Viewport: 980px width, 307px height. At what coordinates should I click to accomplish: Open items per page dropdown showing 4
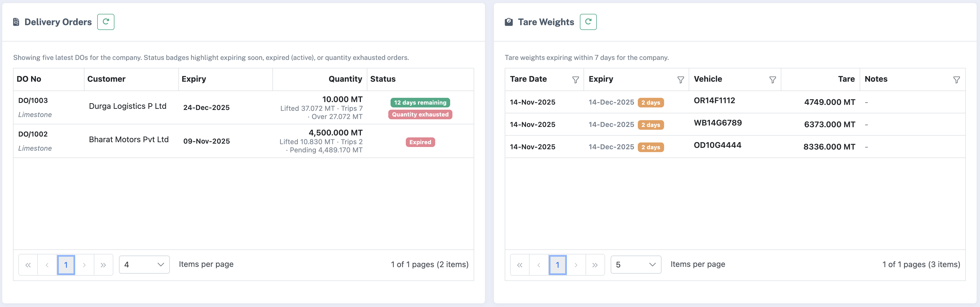(144, 264)
